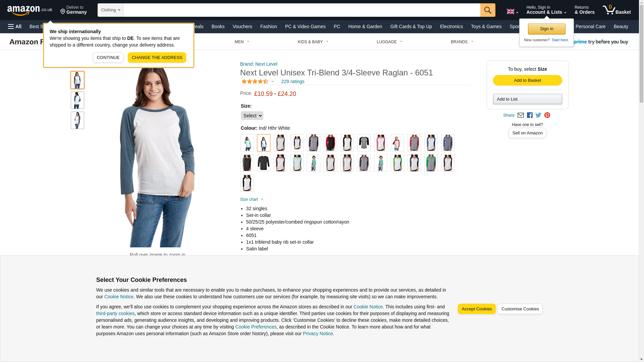Click the Add to Basket button
This screenshot has height=362, width=644.
pyautogui.click(x=527, y=80)
